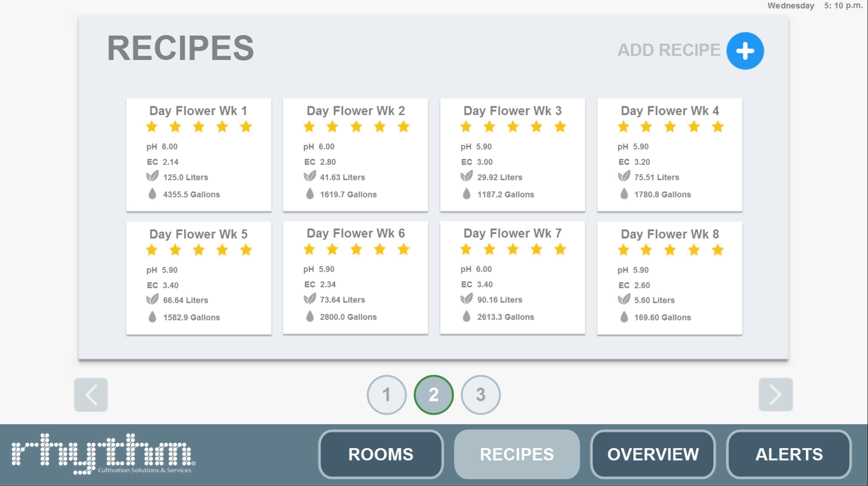This screenshot has height=486, width=868.
Task: Select page 3 of recipes
Action: pyautogui.click(x=481, y=395)
